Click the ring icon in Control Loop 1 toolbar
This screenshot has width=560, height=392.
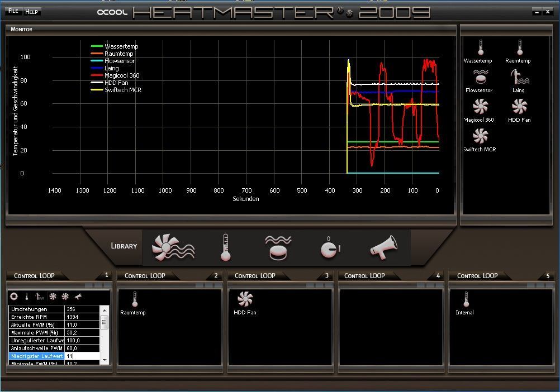tap(14, 296)
